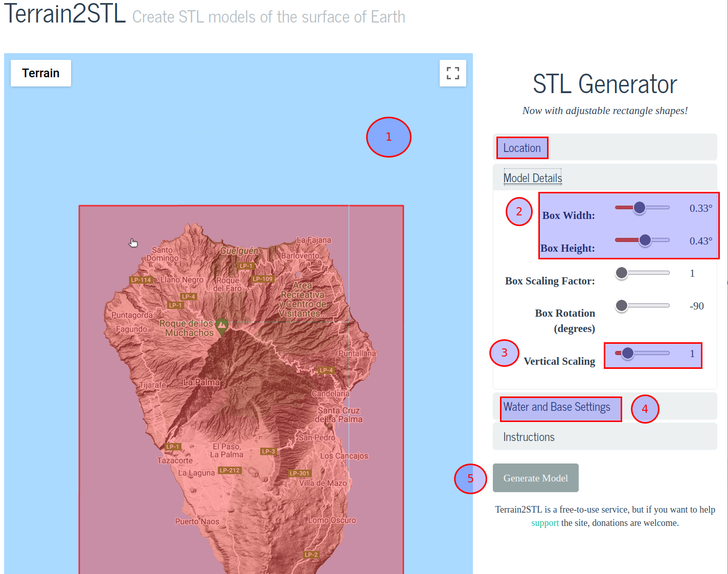Collapse the Model Details section
The height and width of the screenshot is (574, 728).
532,178
